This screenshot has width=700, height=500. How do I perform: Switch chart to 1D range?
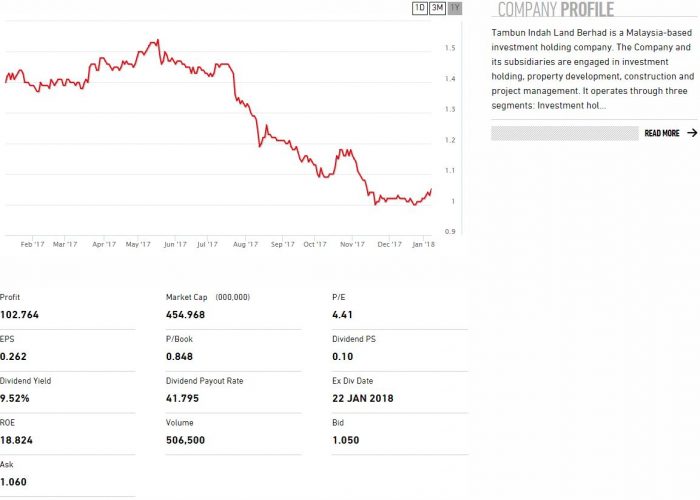pyautogui.click(x=420, y=8)
